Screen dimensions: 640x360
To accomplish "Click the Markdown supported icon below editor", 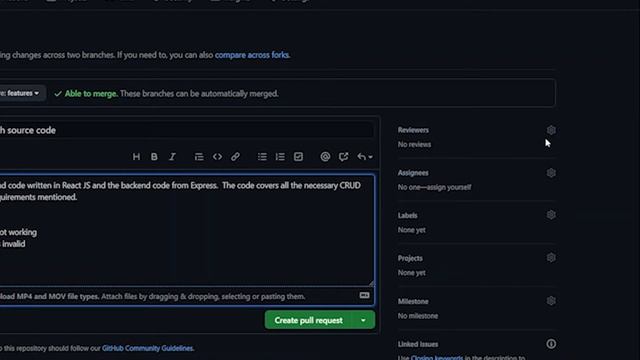I will [364, 295].
